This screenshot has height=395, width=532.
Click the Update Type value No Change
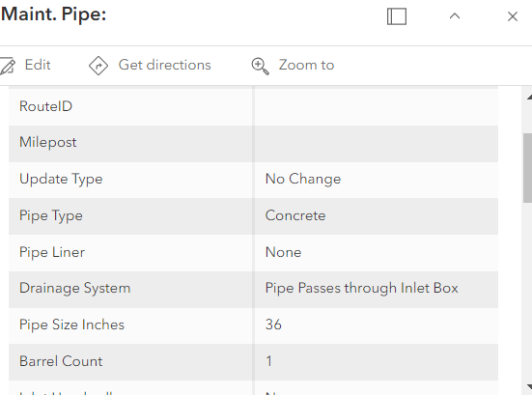(303, 179)
